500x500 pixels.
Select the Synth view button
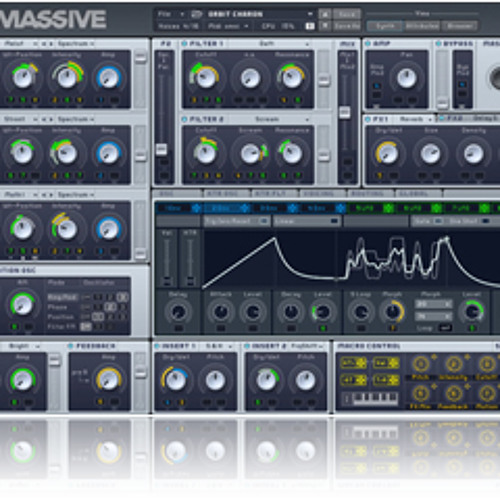point(385,26)
